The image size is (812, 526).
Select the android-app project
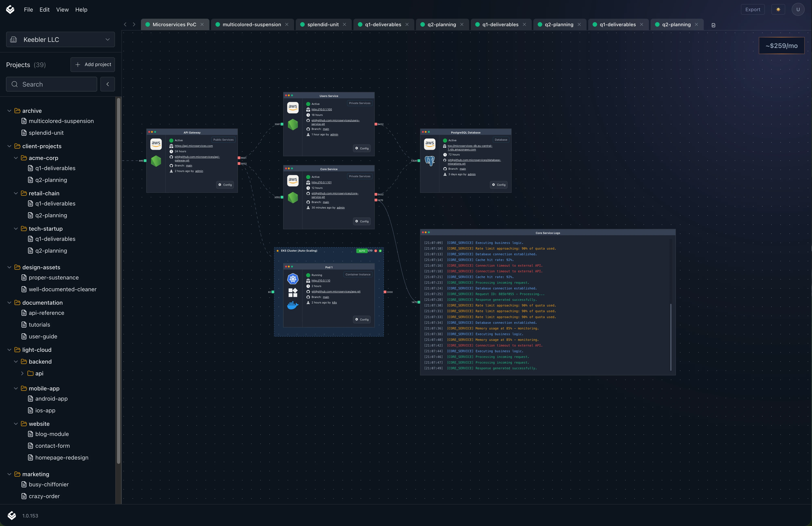point(52,399)
